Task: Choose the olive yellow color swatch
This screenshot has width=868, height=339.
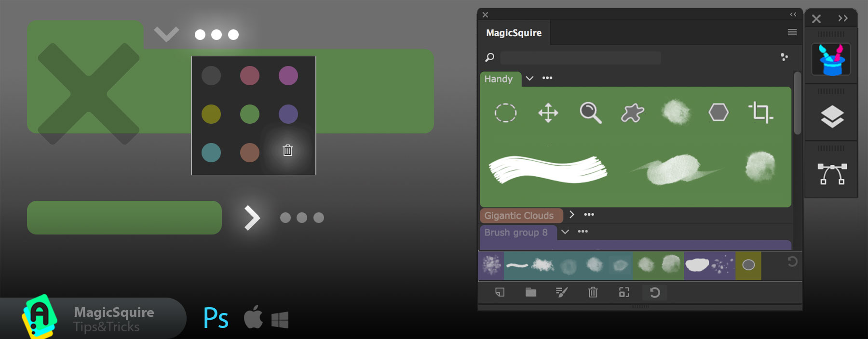Action: (211, 114)
